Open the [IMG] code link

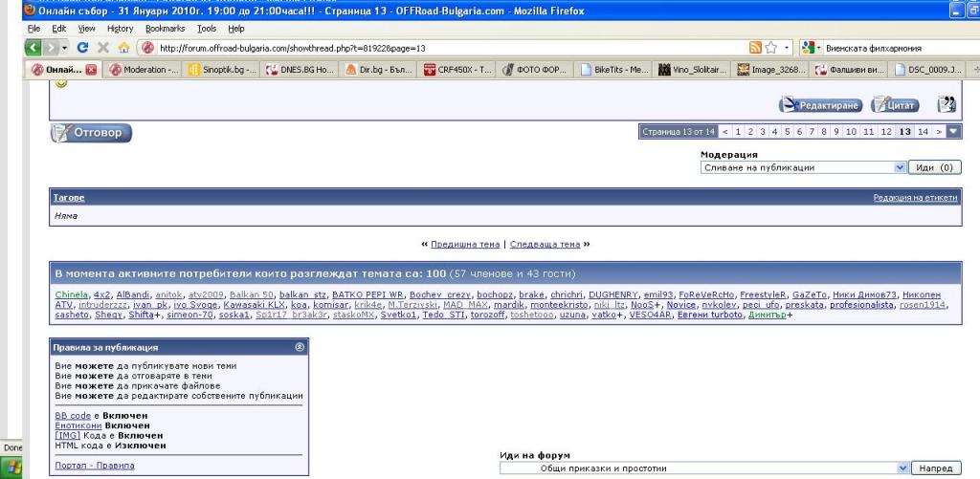(x=68, y=435)
